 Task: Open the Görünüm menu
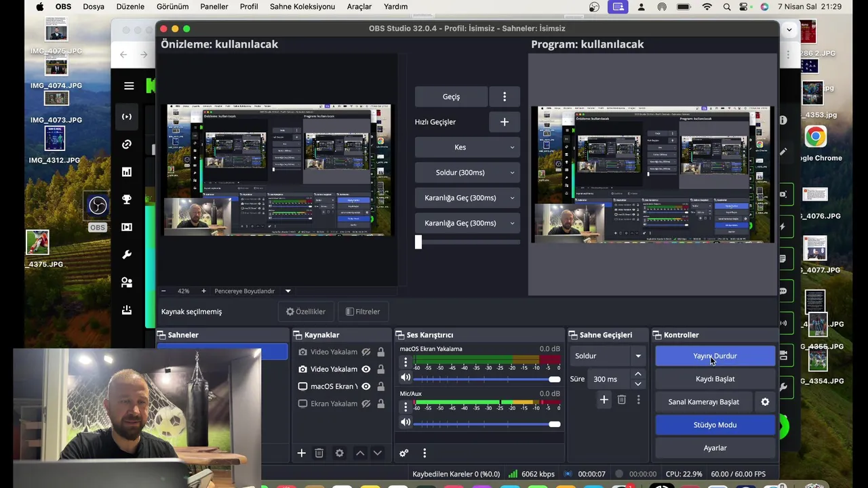[x=173, y=7]
